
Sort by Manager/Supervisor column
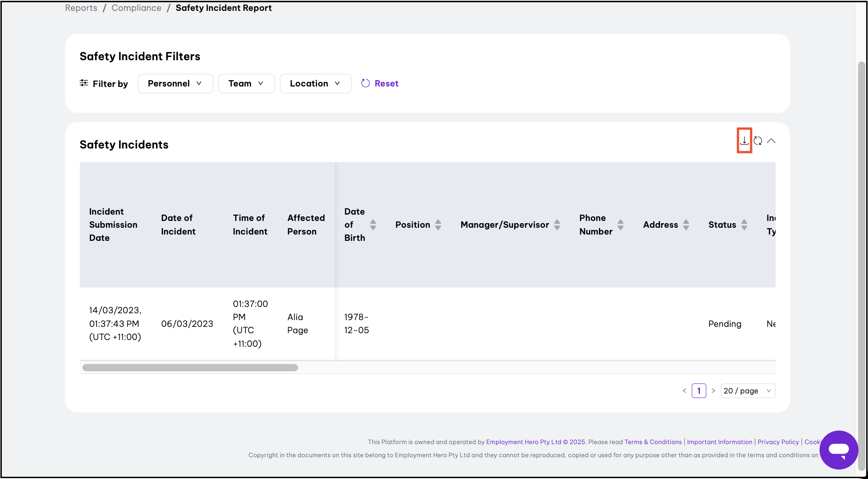point(557,225)
